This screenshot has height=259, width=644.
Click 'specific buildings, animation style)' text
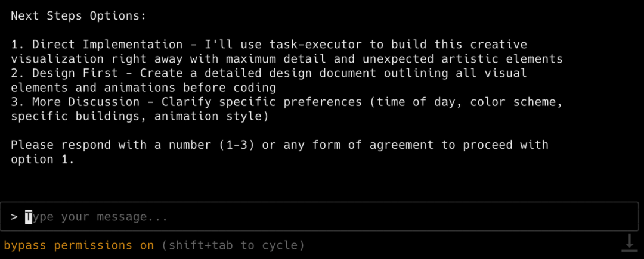pyautogui.click(x=139, y=116)
